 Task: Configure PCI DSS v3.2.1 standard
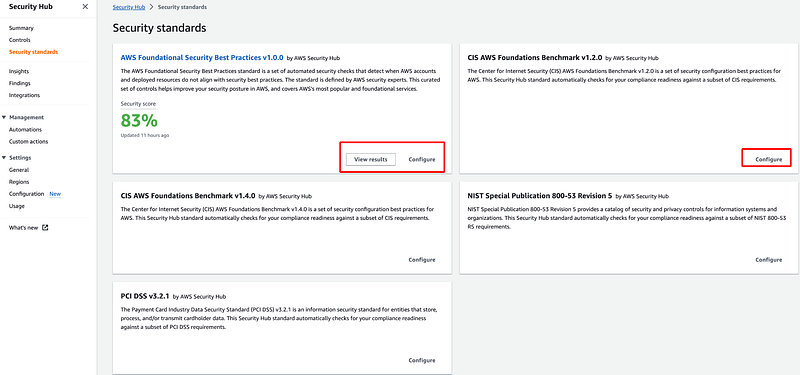pyautogui.click(x=422, y=360)
